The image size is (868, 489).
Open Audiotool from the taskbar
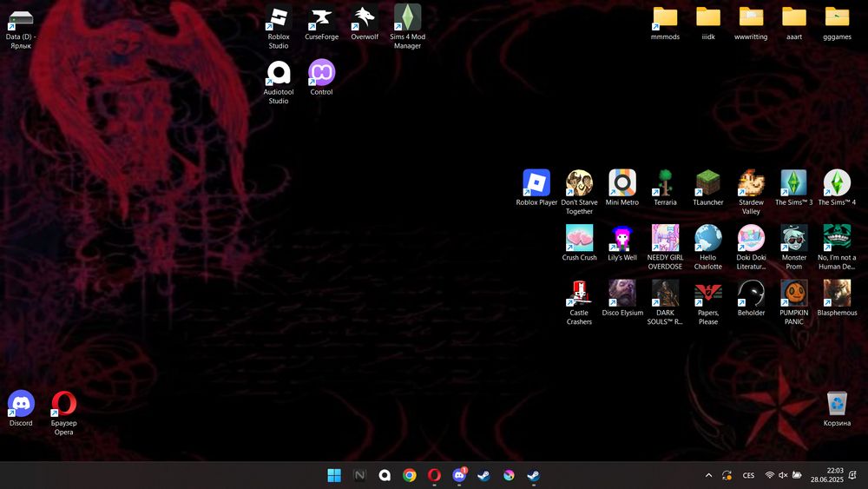[385, 475]
